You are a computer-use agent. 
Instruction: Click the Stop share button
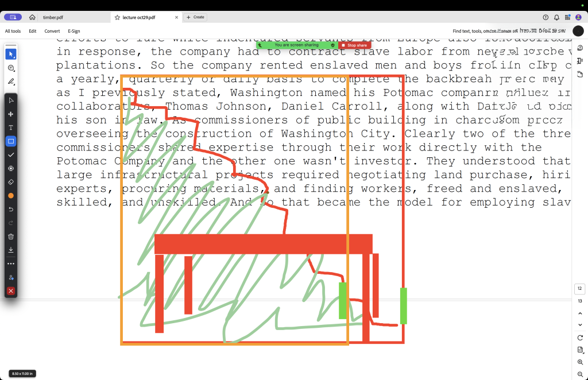click(x=354, y=45)
